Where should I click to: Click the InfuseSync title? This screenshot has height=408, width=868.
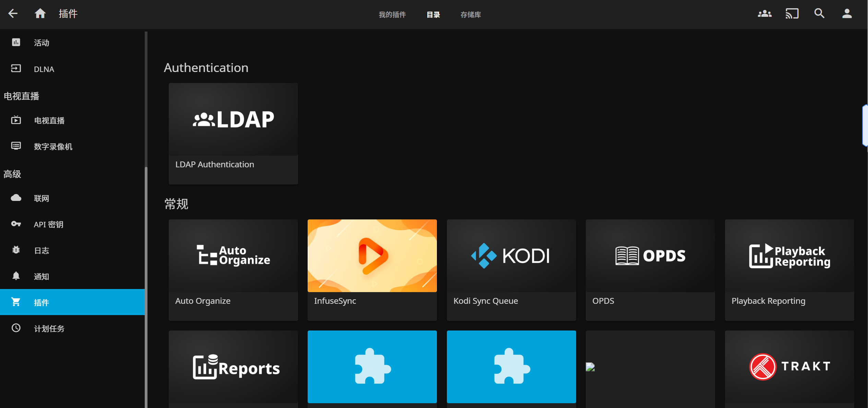click(x=335, y=301)
